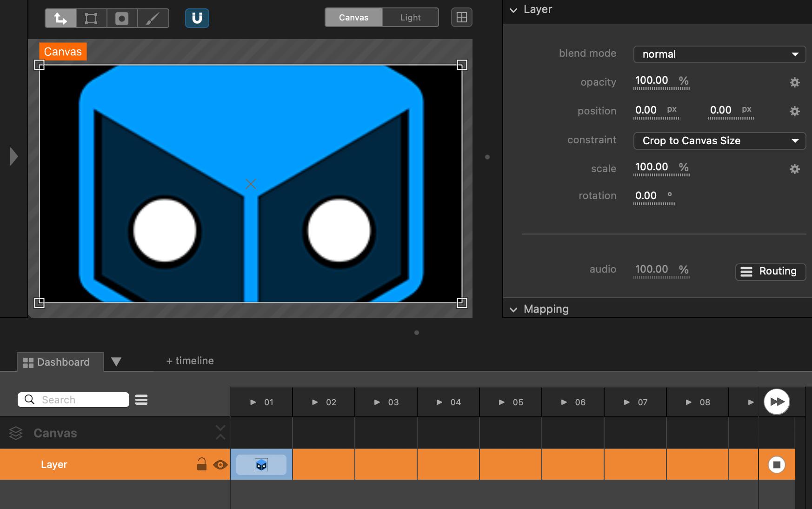Viewport: 812px width, 509px height.
Task: Open the blend mode dropdown
Action: [719, 54]
